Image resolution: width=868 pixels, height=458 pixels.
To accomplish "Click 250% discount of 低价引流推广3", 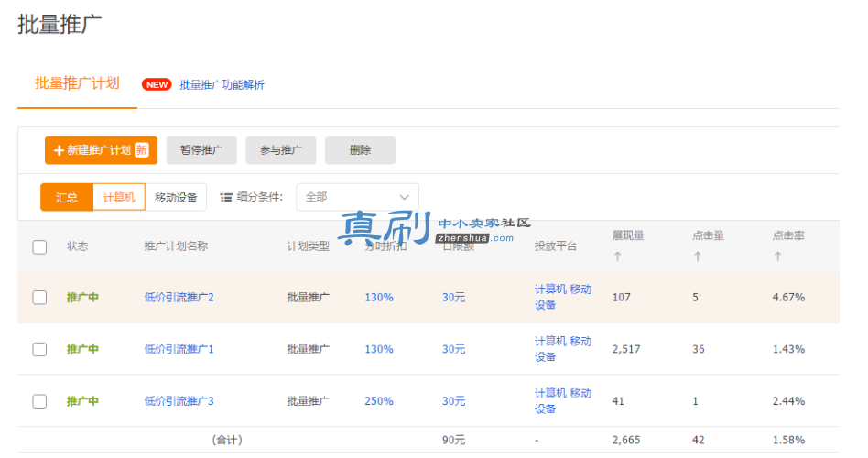I will 379,401.
